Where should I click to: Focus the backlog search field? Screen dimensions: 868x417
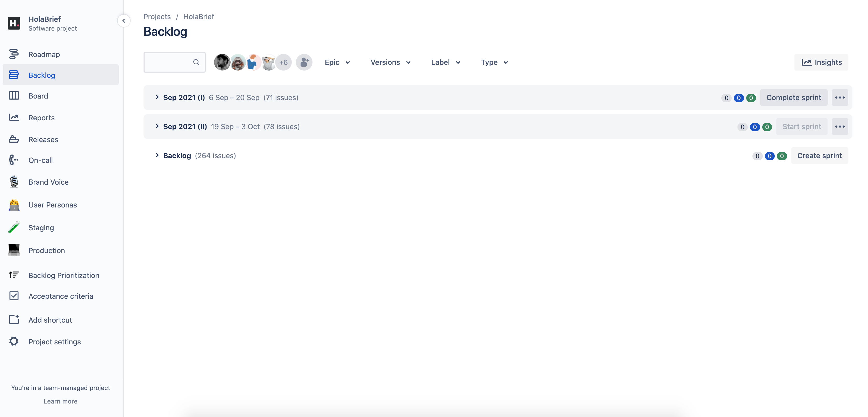point(175,62)
